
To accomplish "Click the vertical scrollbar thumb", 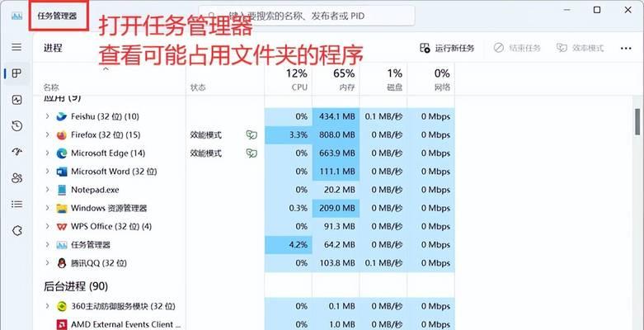I will coord(637,121).
